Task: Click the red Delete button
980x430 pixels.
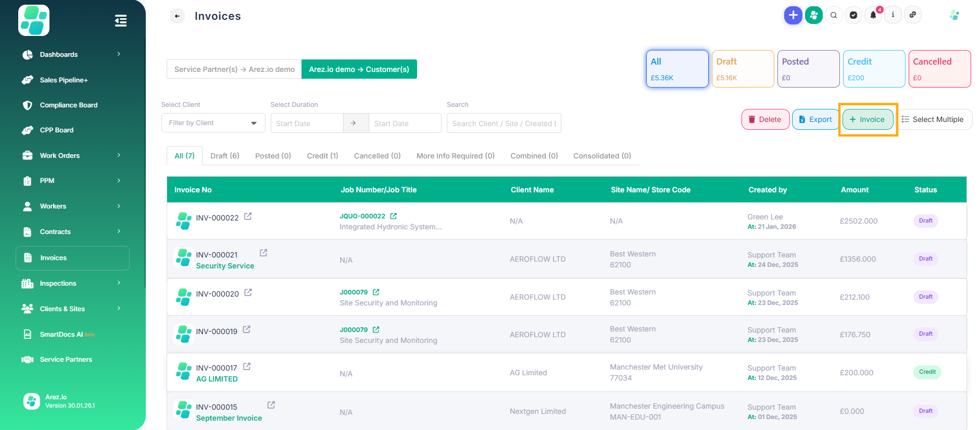Action: (765, 119)
